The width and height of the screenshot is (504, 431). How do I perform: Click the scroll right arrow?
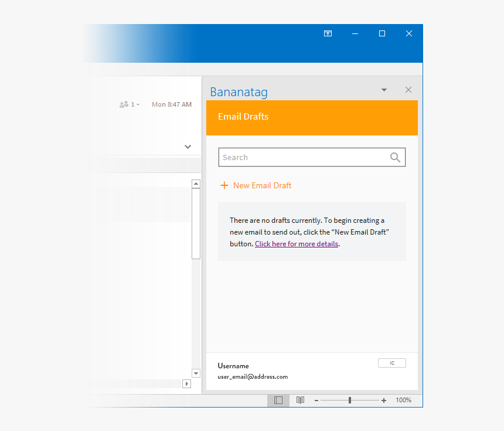click(187, 384)
